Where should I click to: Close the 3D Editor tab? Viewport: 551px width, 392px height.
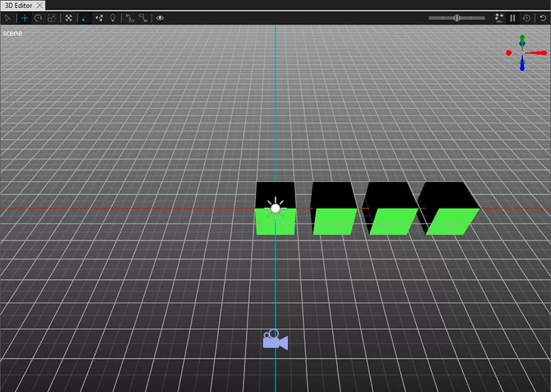click(40, 5)
